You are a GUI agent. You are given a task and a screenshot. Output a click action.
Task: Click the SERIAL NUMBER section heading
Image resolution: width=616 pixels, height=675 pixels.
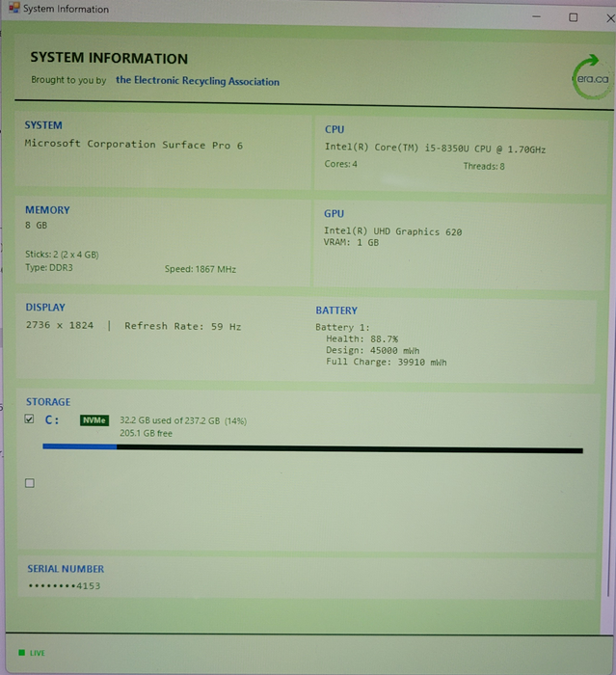point(66,569)
